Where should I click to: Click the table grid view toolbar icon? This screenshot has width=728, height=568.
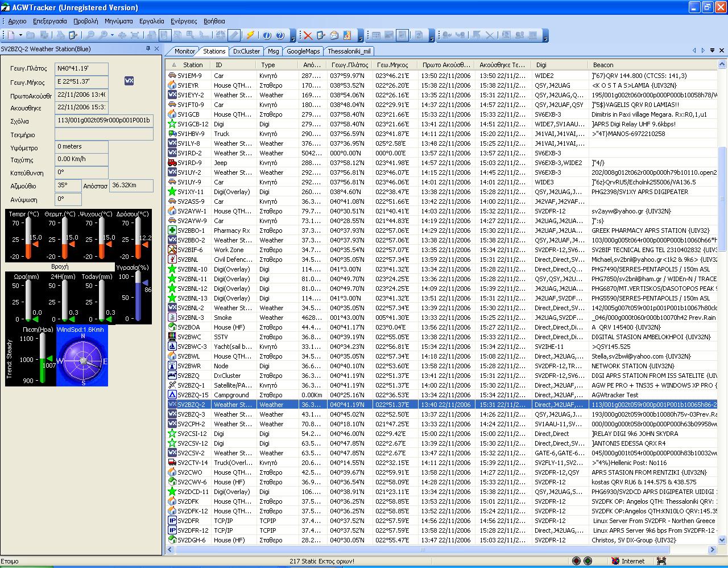[376, 35]
